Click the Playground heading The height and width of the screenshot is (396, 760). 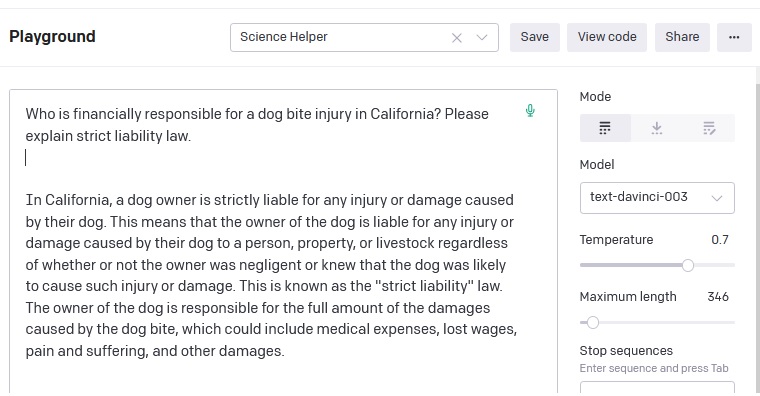coord(52,36)
